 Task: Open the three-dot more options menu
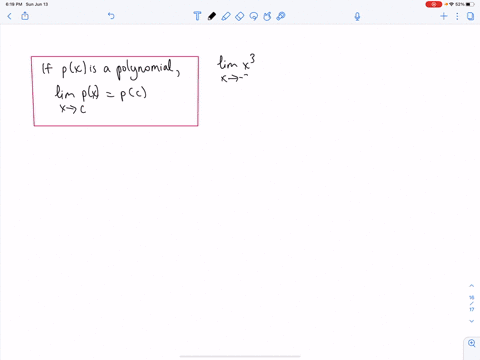[457, 16]
